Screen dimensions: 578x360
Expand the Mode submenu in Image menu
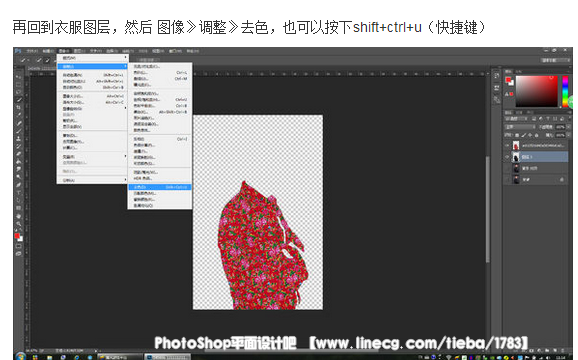pyautogui.click(x=93, y=58)
